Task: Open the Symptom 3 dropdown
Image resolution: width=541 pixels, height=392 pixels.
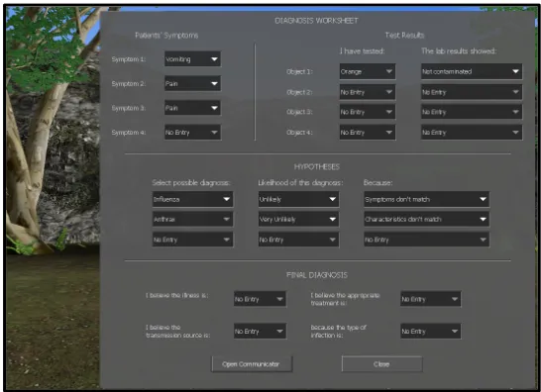Action: click(192, 108)
